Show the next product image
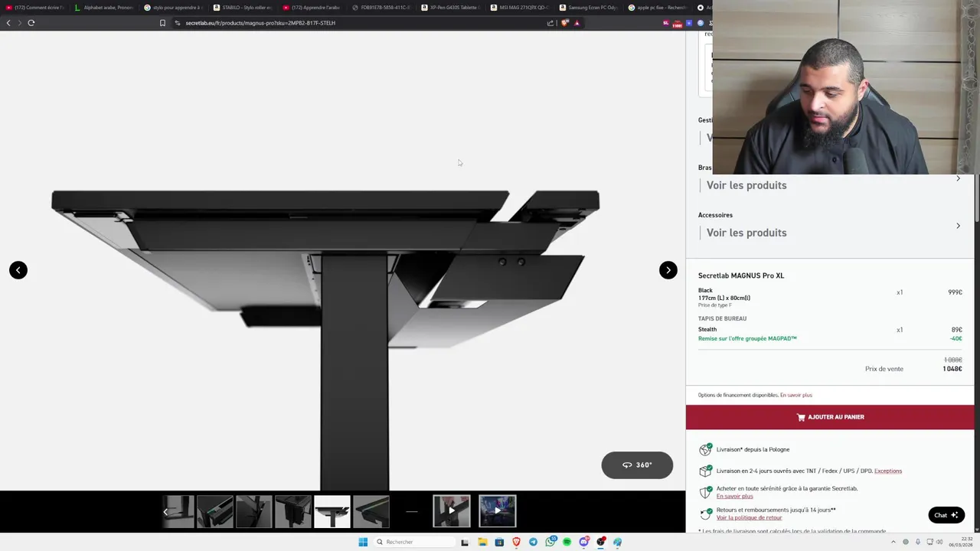This screenshot has width=980, height=551. pyautogui.click(x=668, y=270)
